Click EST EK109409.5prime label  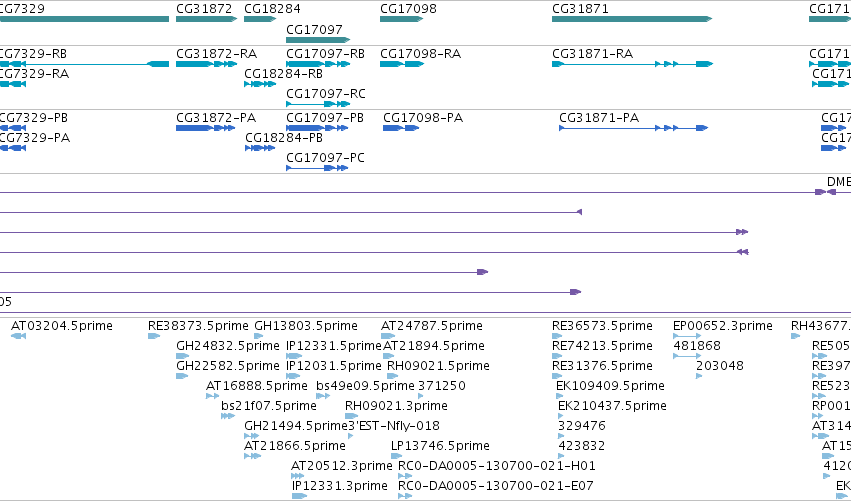coord(611,386)
